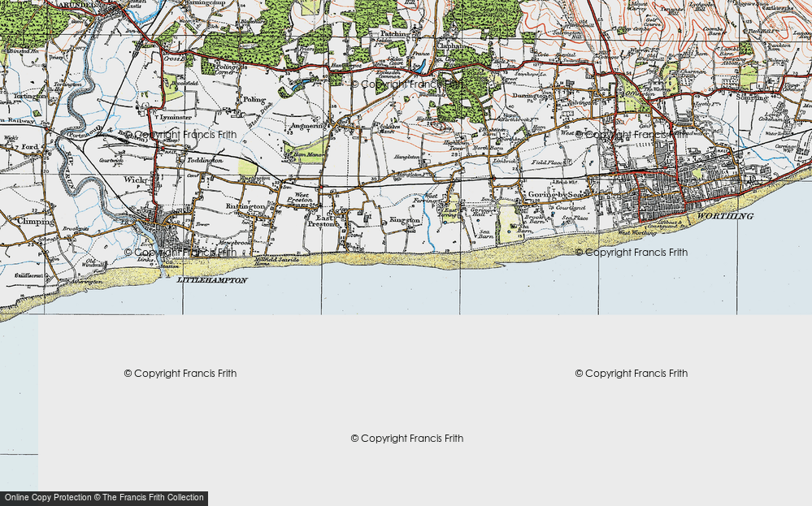The image size is (812, 506).
Task: Select the West Worthing label
Action: [636, 233]
